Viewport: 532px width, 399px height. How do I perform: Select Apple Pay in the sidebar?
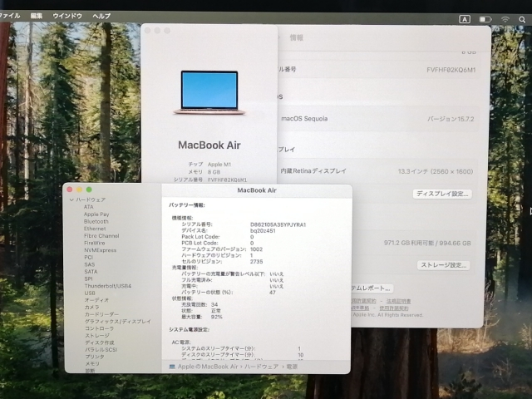pos(96,214)
